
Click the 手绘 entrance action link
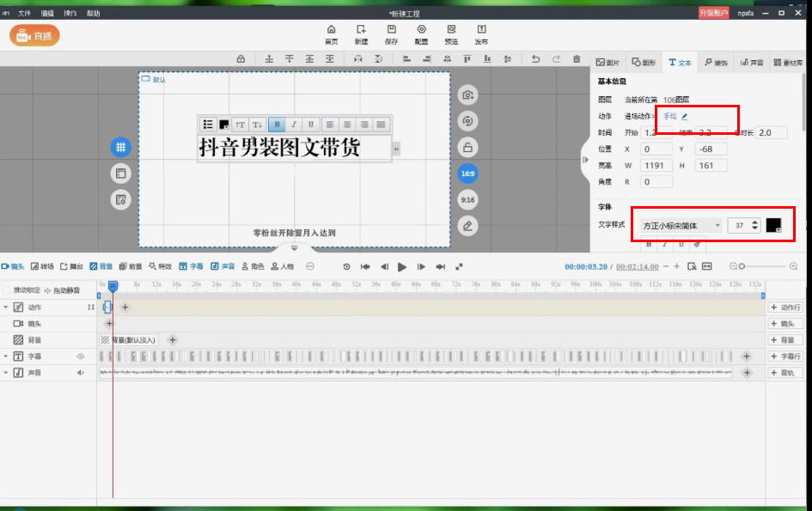tap(670, 116)
